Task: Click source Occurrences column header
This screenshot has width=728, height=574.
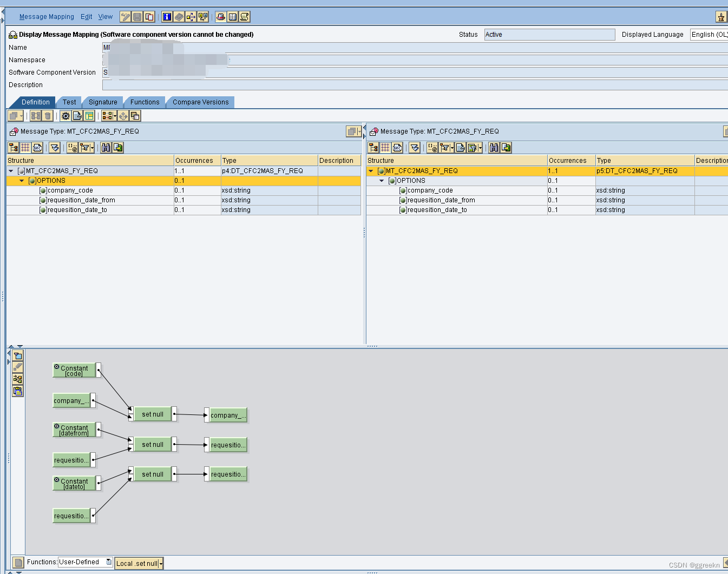Action: click(197, 161)
